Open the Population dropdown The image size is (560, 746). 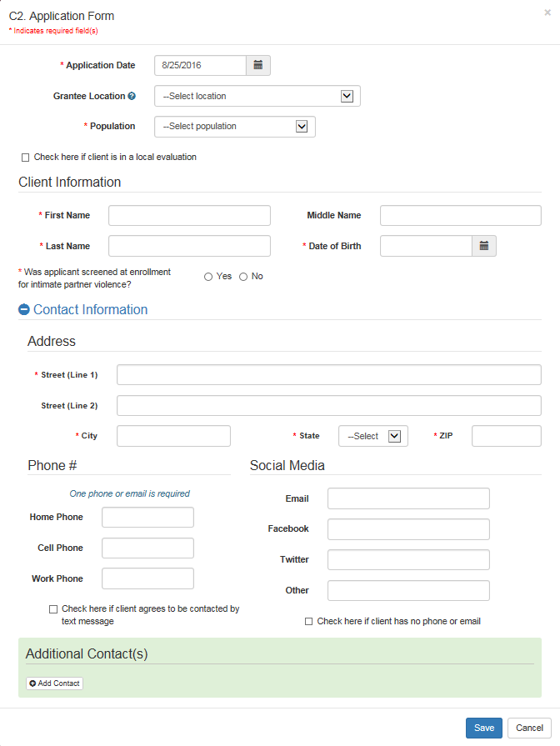[235, 127]
